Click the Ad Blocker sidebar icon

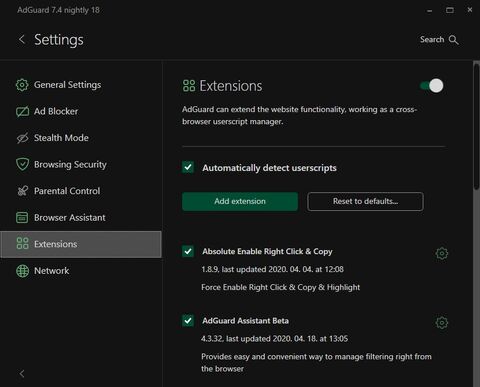[x=22, y=111]
